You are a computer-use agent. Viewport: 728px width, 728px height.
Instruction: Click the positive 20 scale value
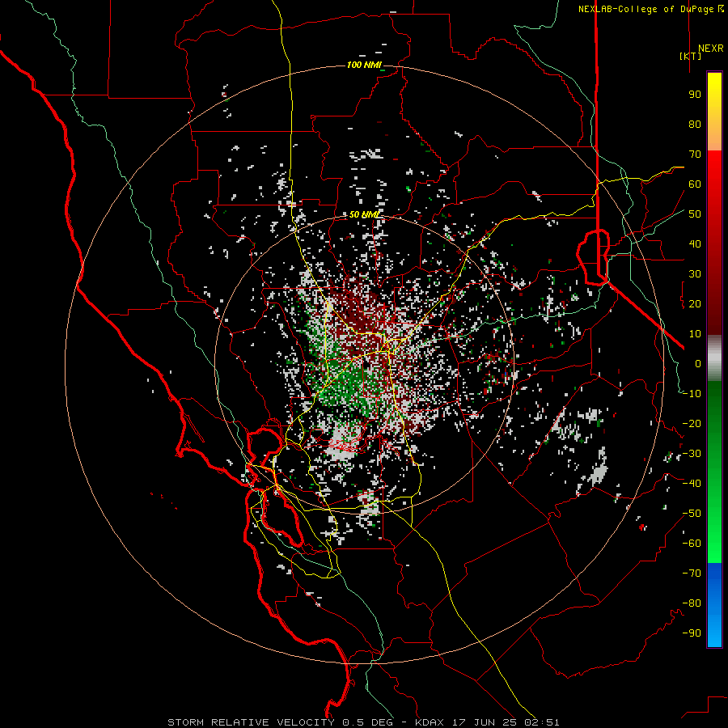tap(695, 303)
